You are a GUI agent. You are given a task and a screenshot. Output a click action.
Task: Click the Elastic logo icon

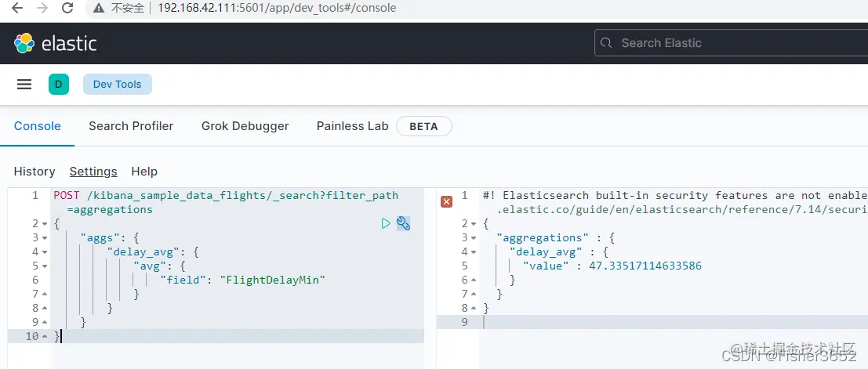(x=24, y=43)
